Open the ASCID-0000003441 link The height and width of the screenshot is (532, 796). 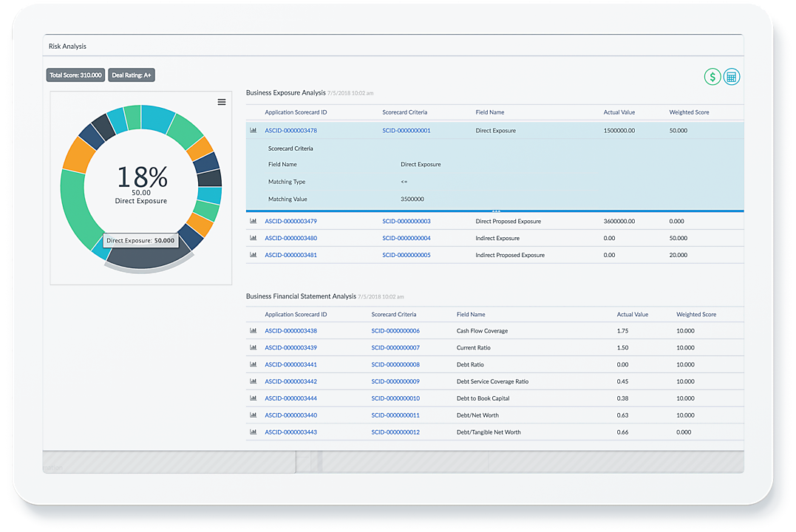[x=291, y=364]
